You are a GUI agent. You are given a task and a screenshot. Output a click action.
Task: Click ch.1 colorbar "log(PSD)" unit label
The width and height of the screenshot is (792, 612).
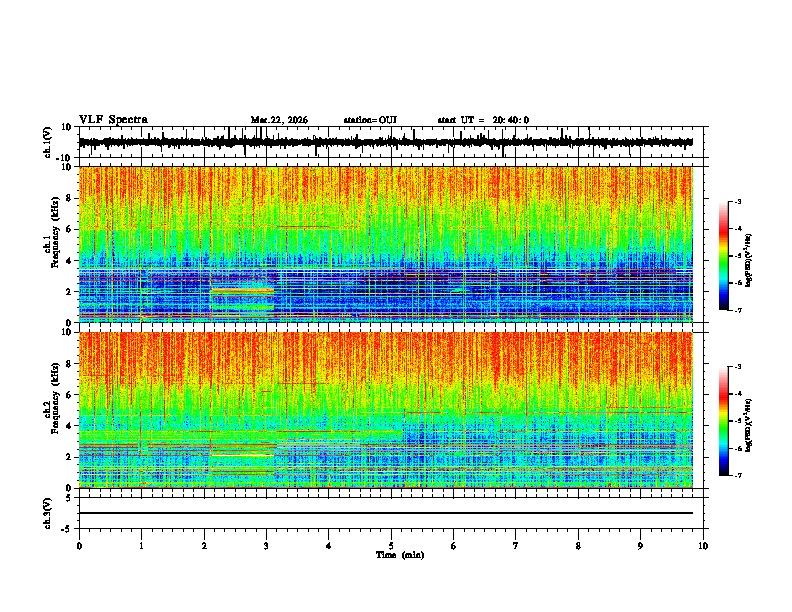(x=748, y=261)
